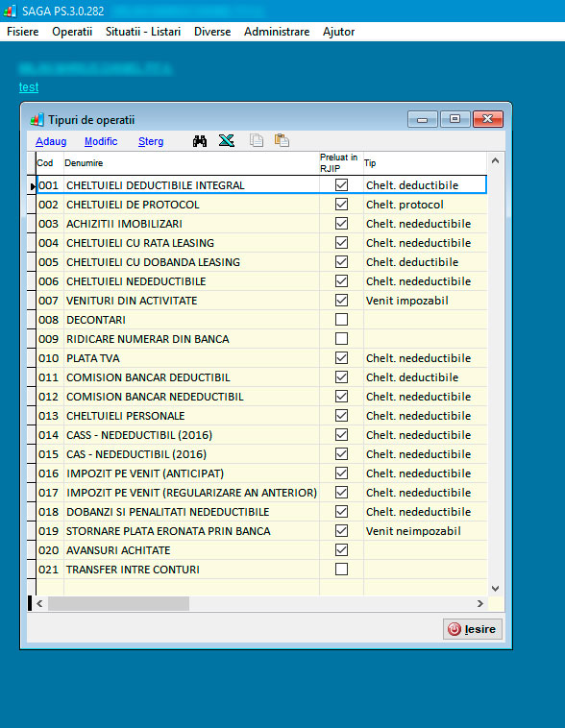Select row IMPOZIT PE VENIT (REGULARIZARE AN ANTERIOR)
Image resolution: width=565 pixels, height=728 pixels.
point(261,493)
